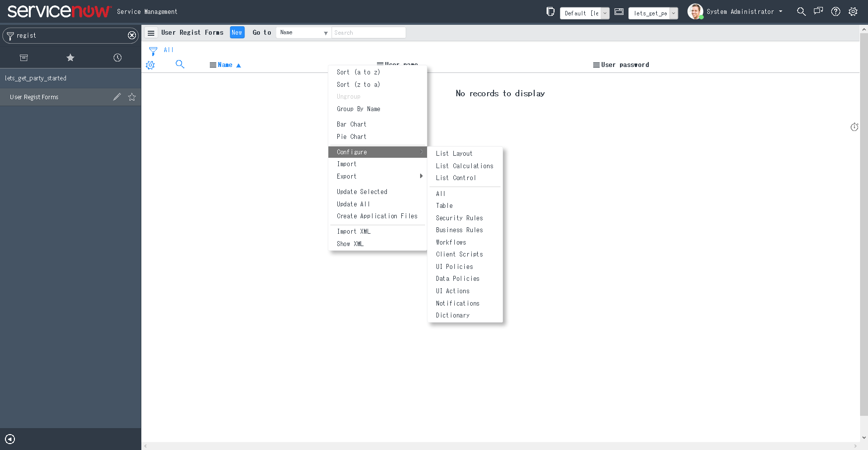Image resolution: width=868 pixels, height=450 pixels.
Task: Open History via the clock icon in sidebar
Action: (x=117, y=58)
